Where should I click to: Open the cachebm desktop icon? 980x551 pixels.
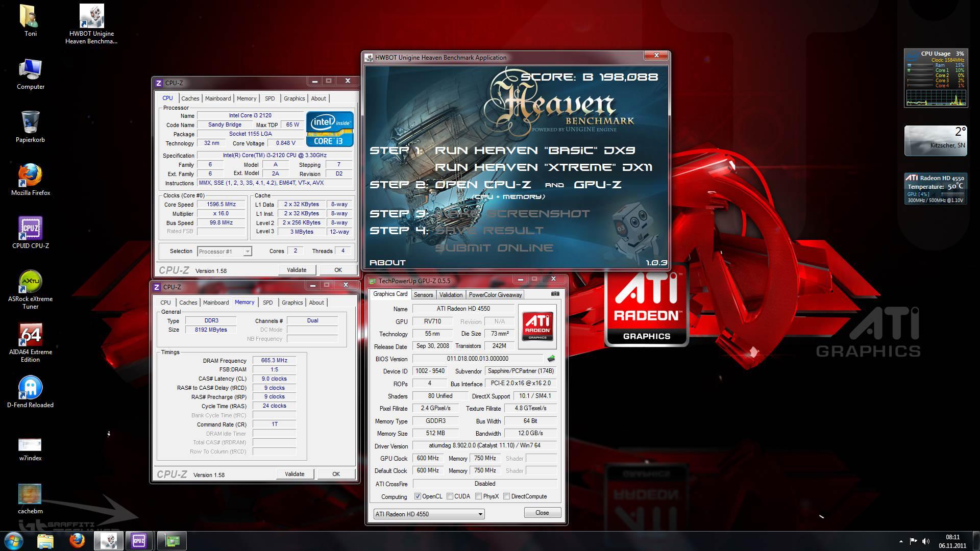point(30,499)
